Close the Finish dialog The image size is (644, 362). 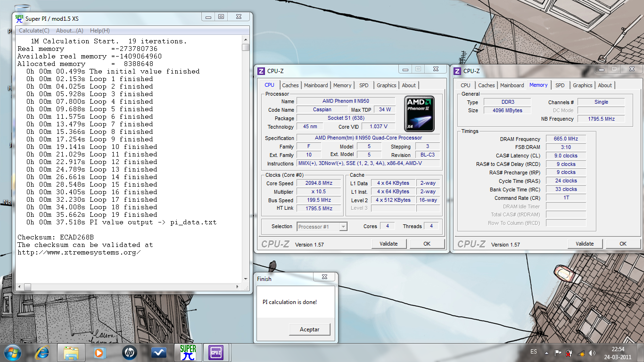point(324,277)
